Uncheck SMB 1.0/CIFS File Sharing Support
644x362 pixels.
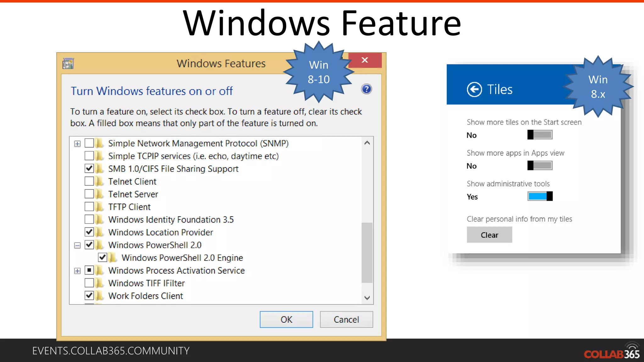coord(89,169)
